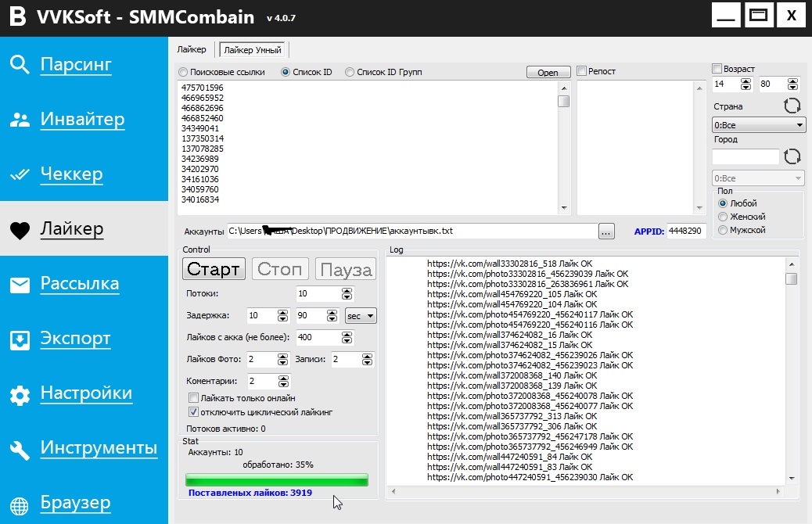Image resolution: width=812 pixels, height=524 pixels.
Task: Enable the Репост checkbox
Action: click(582, 71)
